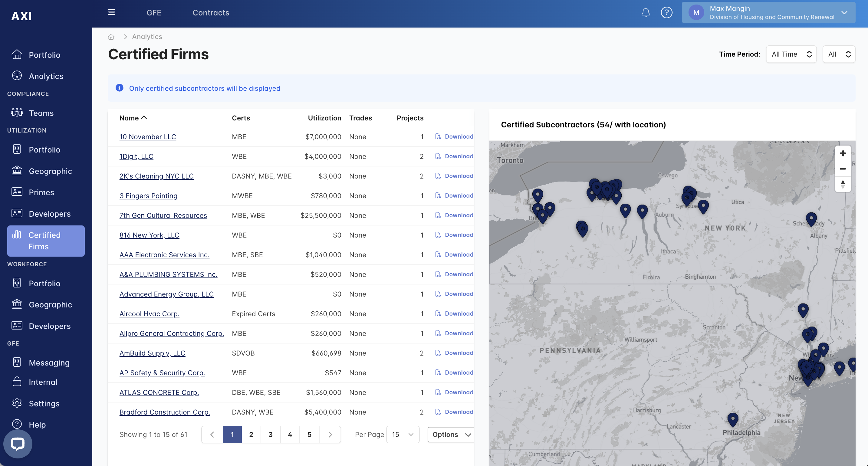Screen dimensions: 868x466
Task: Open Advanced Energy Group, LLC link
Action: click(x=166, y=294)
